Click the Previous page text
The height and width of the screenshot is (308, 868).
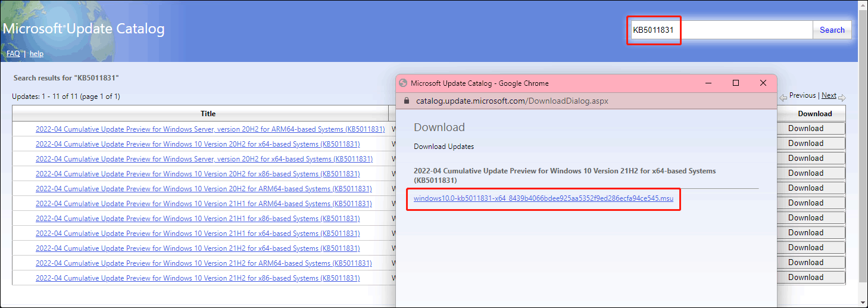[x=802, y=95]
